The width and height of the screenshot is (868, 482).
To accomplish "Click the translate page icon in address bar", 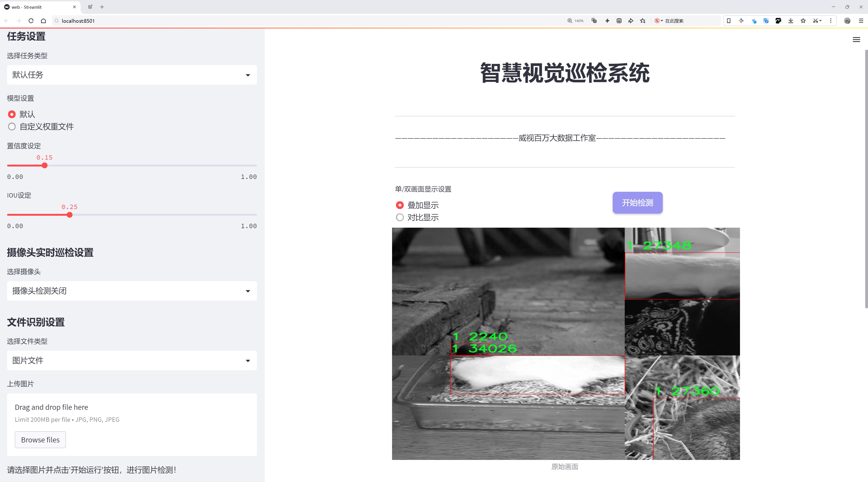I will (x=594, y=21).
